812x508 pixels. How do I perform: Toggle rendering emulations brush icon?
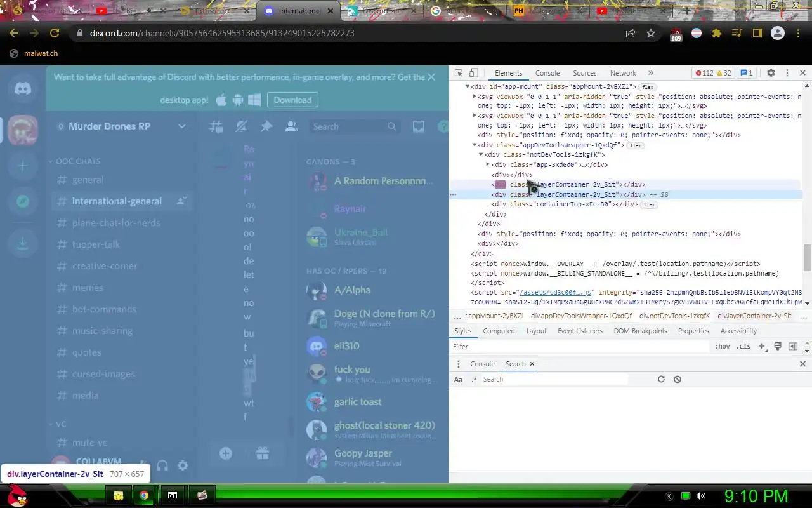point(778,347)
